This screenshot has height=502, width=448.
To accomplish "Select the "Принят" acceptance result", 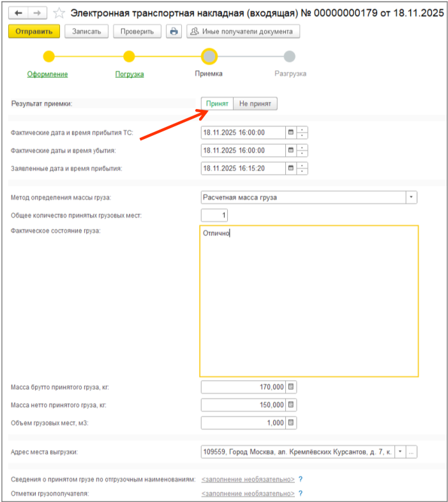I will coord(217,103).
